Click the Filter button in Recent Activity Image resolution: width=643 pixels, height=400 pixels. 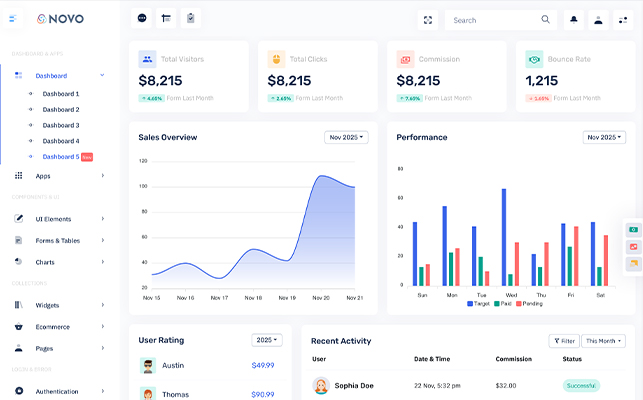click(563, 341)
